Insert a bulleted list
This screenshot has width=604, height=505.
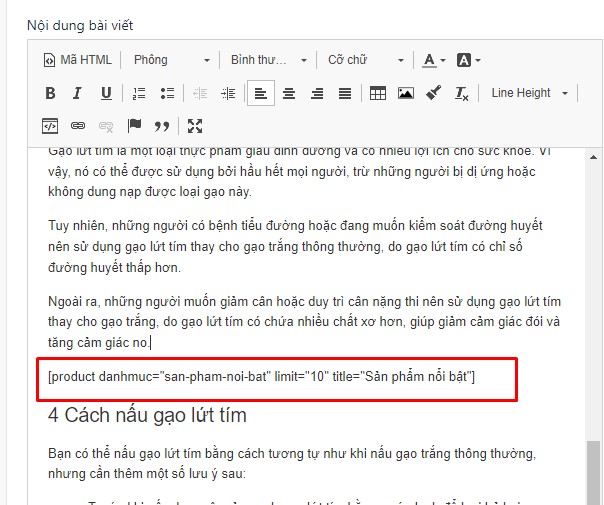coord(168,93)
